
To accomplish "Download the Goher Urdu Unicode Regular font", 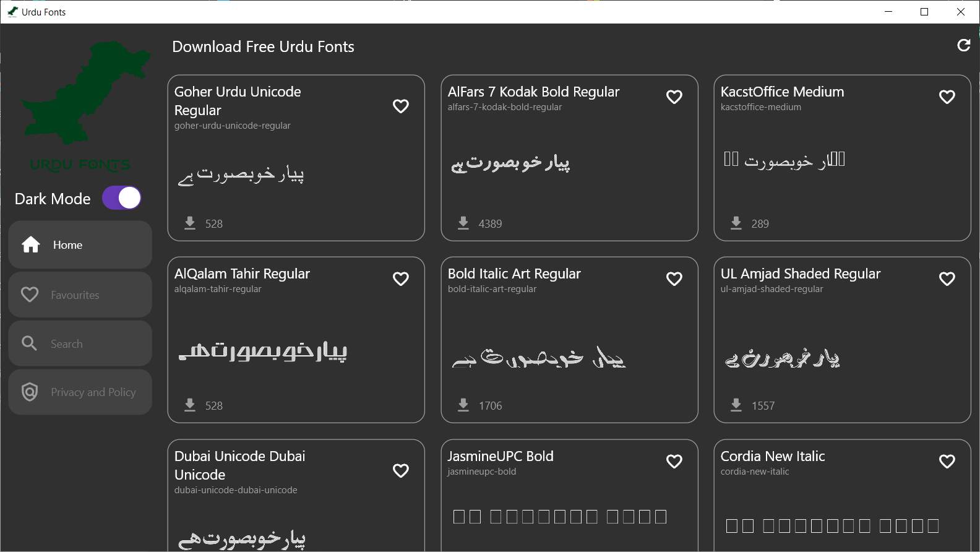I will (x=190, y=223).
